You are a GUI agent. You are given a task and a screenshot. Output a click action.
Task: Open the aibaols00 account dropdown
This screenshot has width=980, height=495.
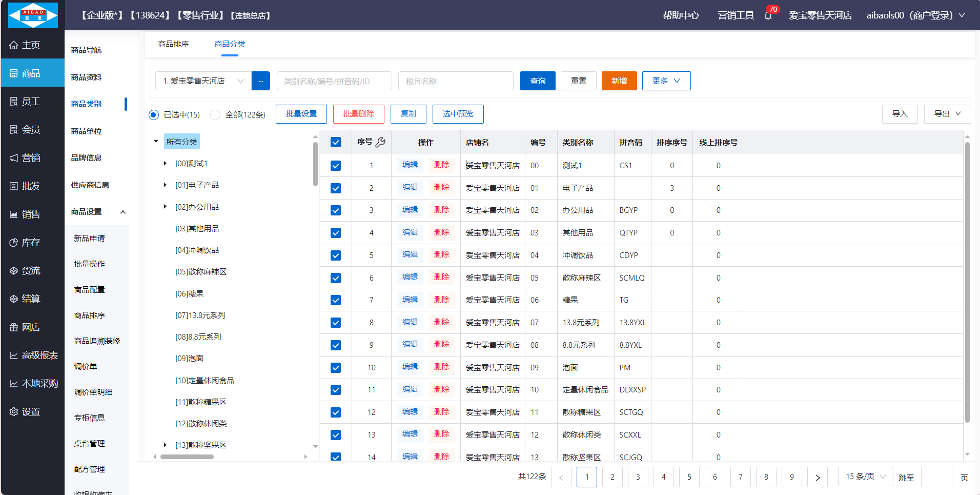(916, 15)
